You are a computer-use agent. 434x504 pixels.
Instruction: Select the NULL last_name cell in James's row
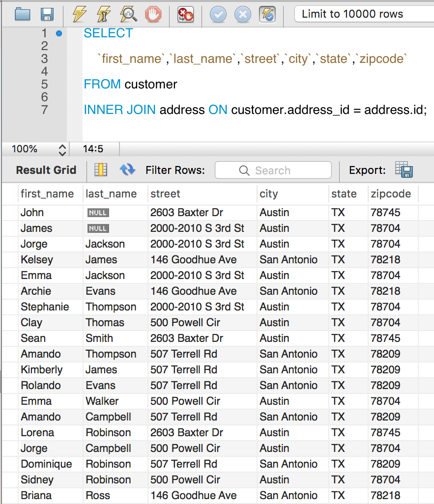point(115,228)
